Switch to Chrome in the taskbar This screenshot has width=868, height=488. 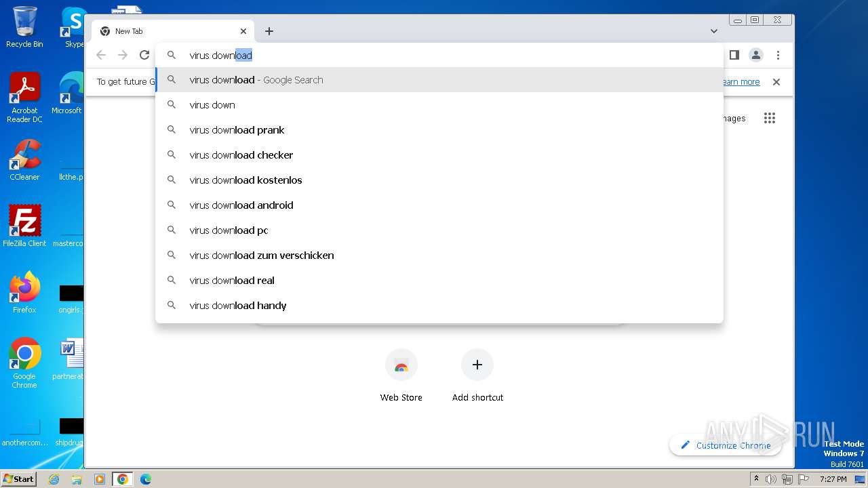point(123,479)
